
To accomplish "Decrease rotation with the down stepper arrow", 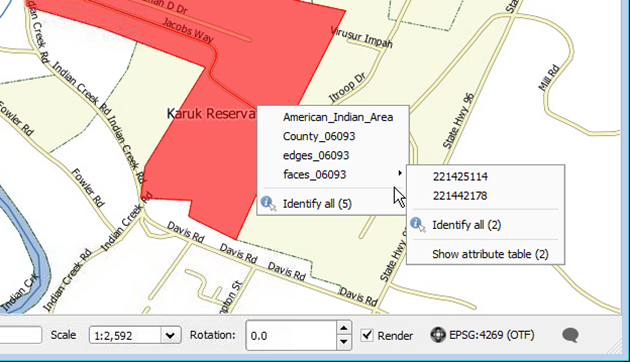I will 344,342.
